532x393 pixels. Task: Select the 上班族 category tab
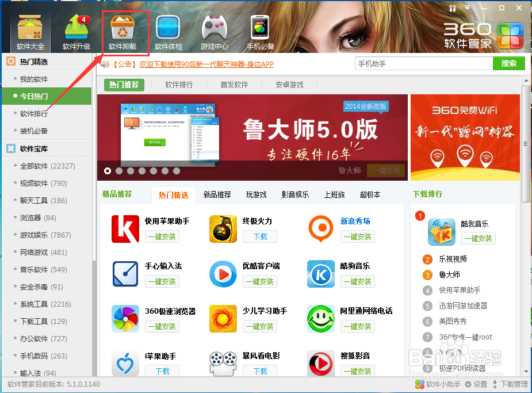(335, 195)
